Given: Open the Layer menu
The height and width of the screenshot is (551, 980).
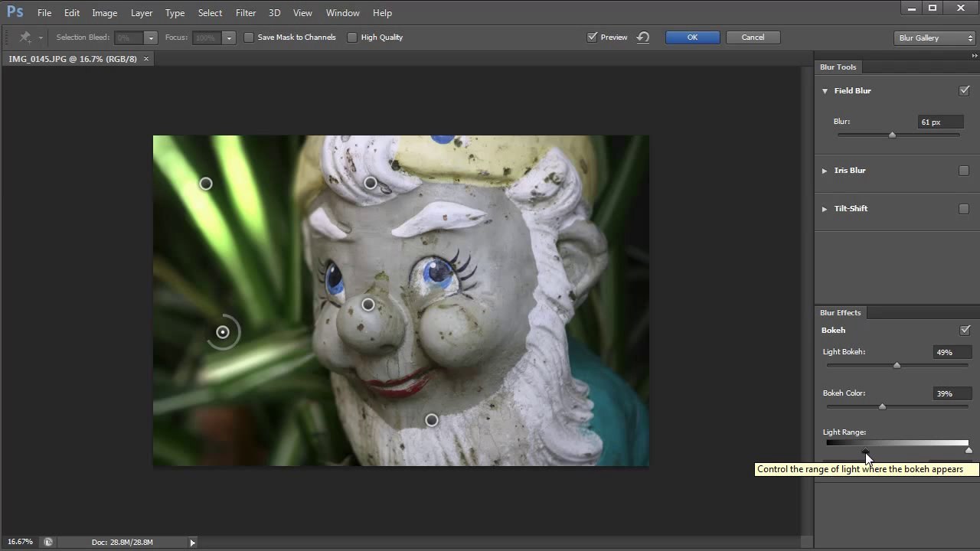Looking at the screenshot, I should 142,13.
